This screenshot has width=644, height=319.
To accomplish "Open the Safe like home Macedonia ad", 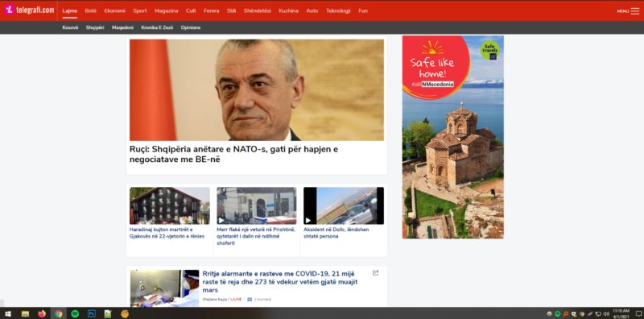I will [453, 137].
